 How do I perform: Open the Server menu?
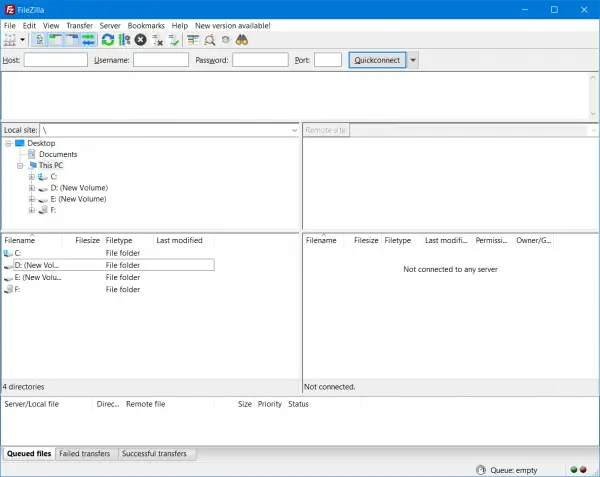[x=110, y=26]
